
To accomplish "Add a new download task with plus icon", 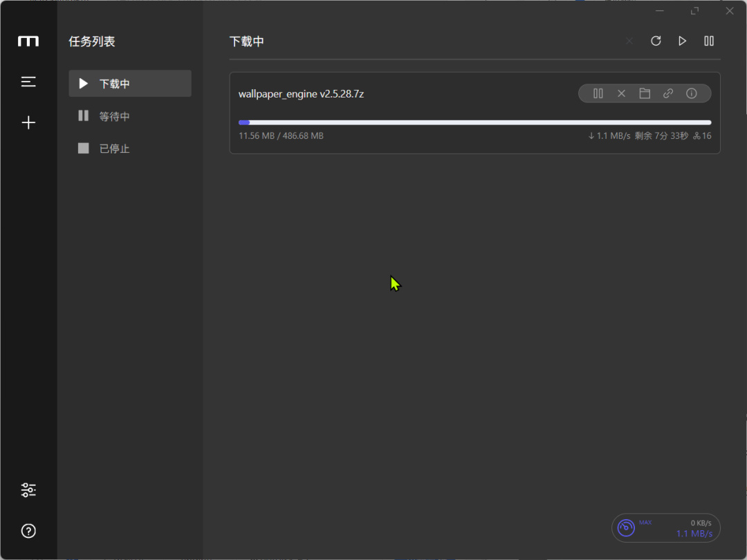I will (28, 122).
